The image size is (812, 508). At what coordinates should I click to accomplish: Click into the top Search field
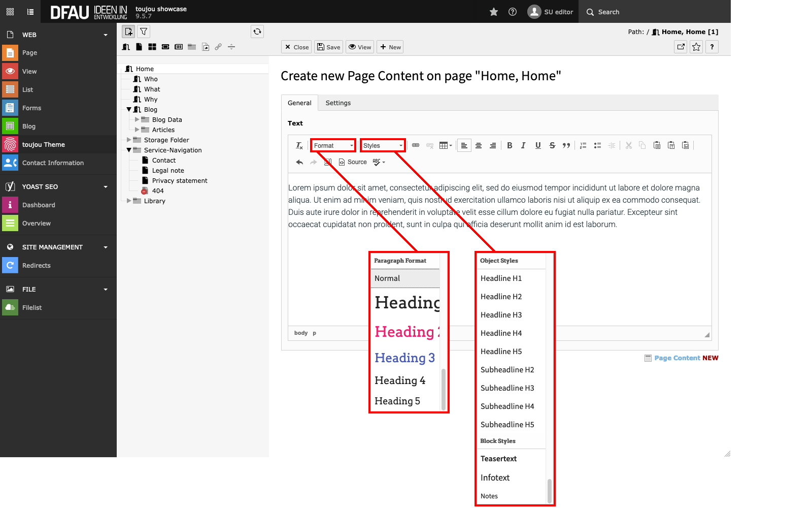[655, 12]
